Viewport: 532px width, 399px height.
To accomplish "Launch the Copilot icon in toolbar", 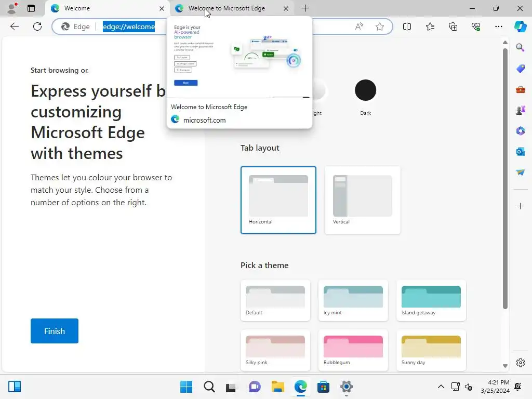I will (520, 26).
